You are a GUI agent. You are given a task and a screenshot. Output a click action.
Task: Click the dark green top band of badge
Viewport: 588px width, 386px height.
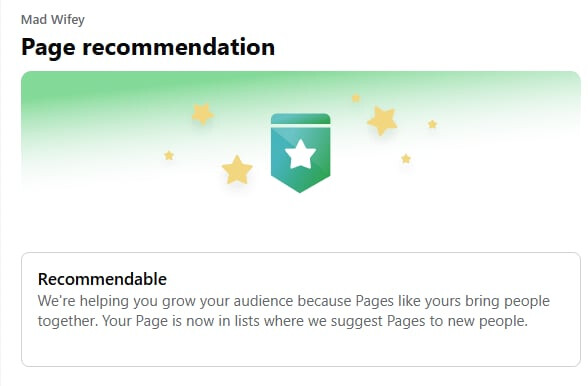pos(300,119)
